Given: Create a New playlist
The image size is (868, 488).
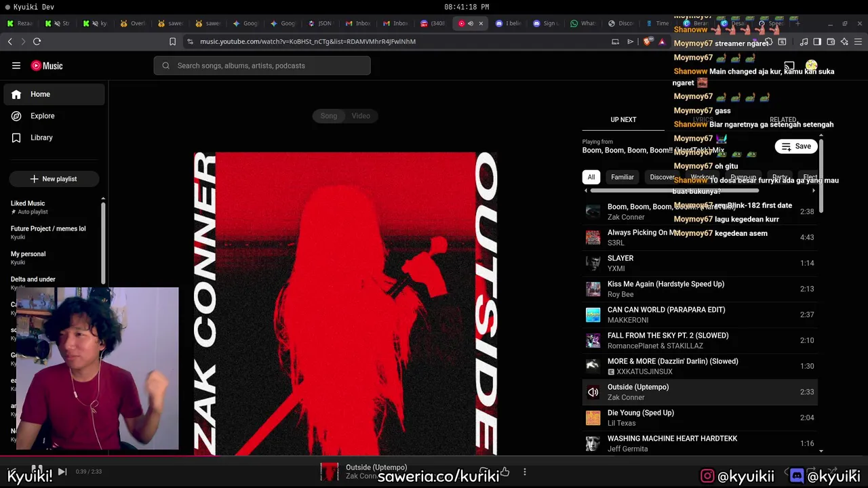Looking at the screenshot, I should 54,179.
